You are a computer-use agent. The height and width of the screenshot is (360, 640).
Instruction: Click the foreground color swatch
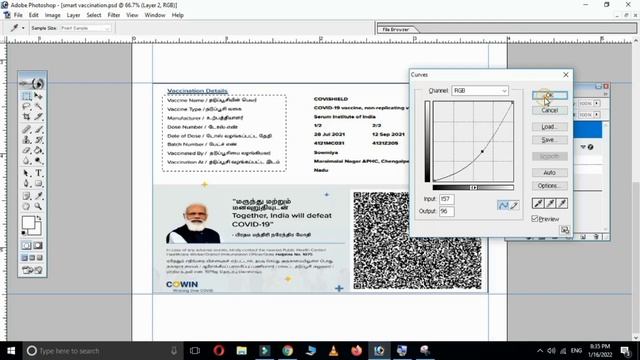tap(28, 223)
